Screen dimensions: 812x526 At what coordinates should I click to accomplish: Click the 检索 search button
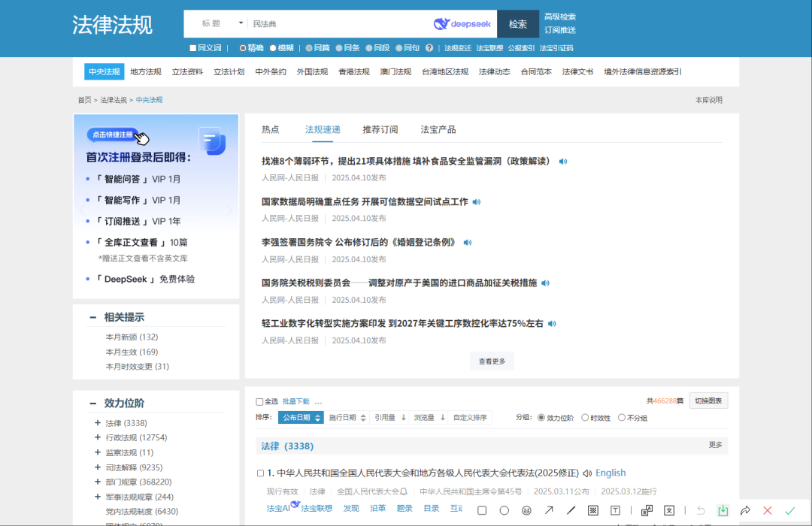[517, 23]
